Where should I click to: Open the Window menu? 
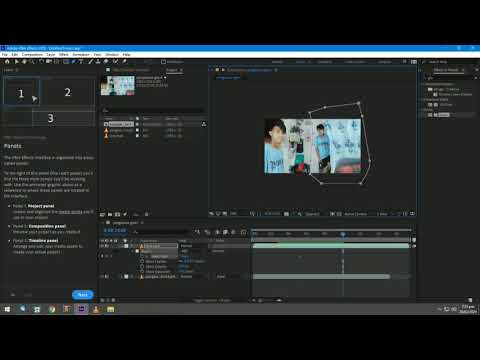click(112, 54)
